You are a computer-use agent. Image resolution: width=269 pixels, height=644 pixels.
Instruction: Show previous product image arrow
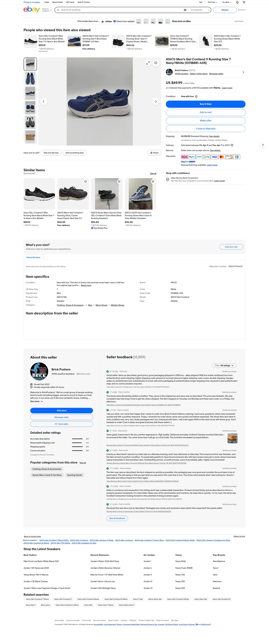click(x=44, y=101)
